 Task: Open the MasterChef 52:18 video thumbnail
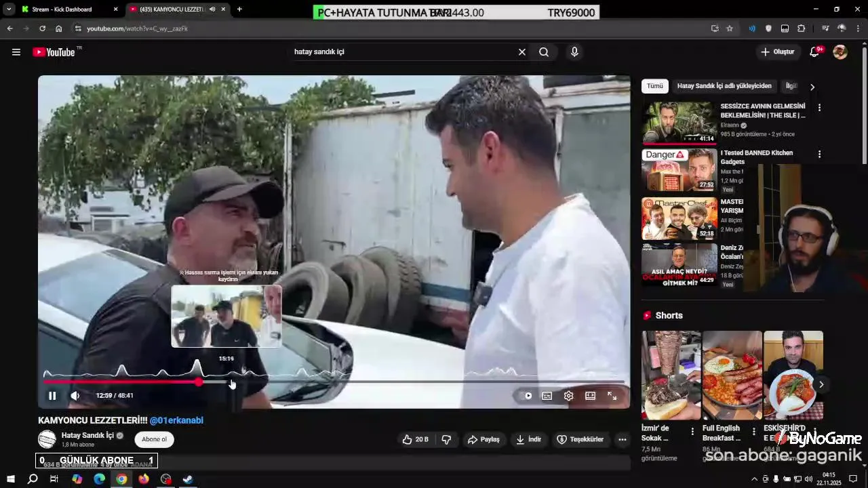click(679, 218)
